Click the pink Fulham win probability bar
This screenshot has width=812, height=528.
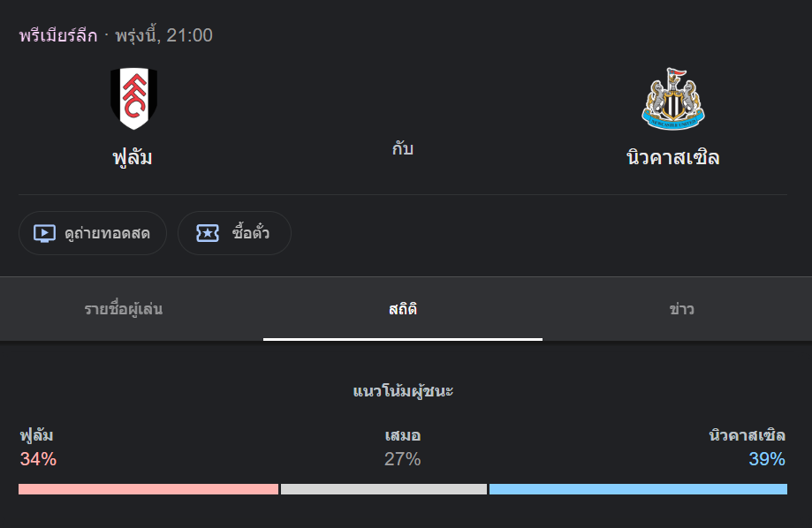(148, 489)
